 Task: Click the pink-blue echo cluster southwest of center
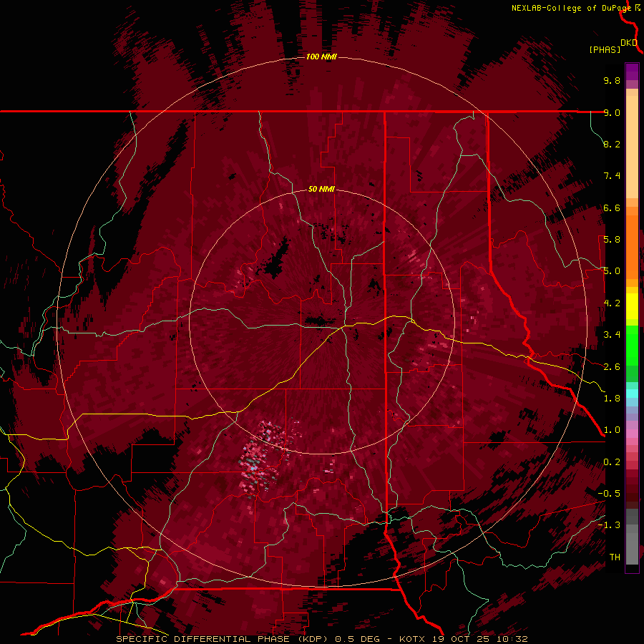(x=261, y=458)
